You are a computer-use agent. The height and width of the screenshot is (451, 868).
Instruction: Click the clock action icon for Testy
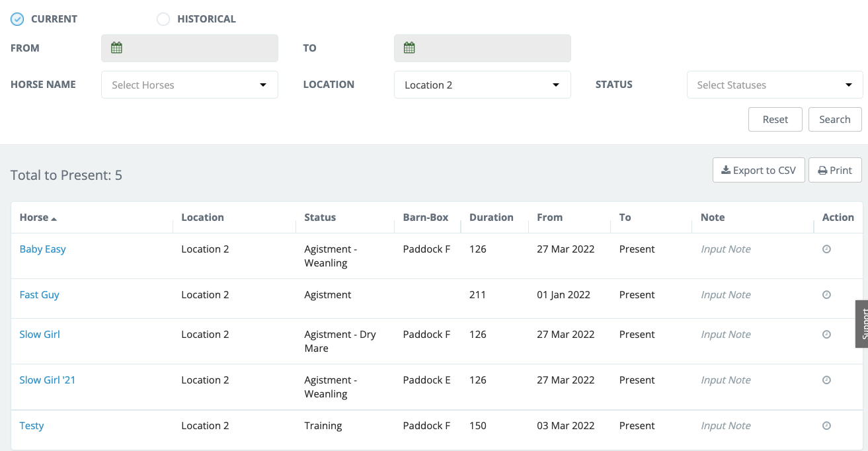[826, 426]
